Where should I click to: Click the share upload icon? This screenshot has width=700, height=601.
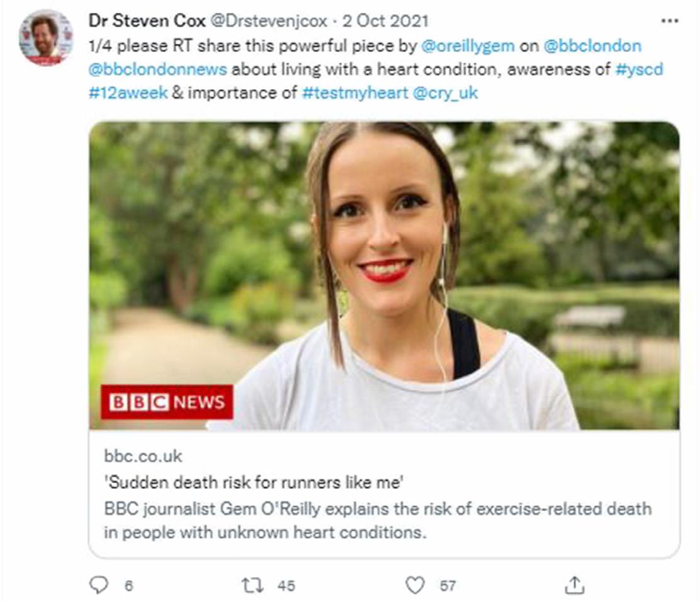(x=573, y=586)
